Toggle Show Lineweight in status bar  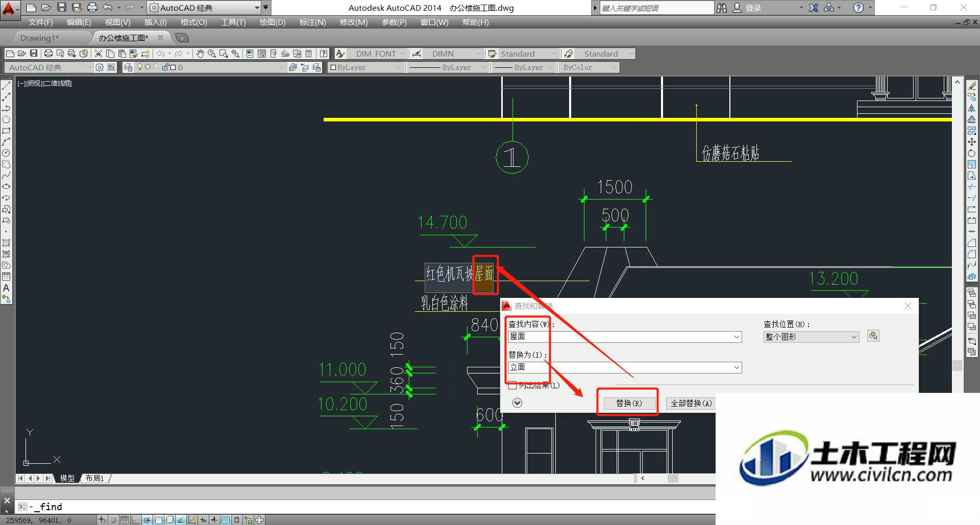pyautogui.click(x=214, y=520)
